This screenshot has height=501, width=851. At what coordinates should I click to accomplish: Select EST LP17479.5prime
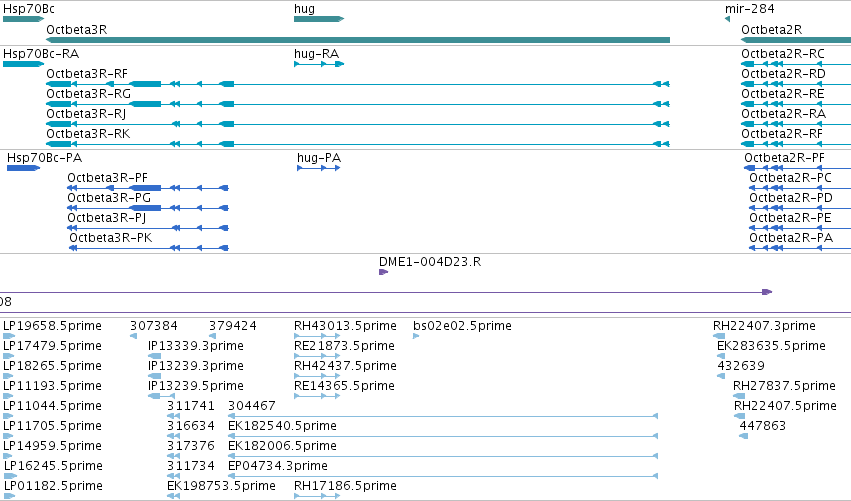pos(52,346)
